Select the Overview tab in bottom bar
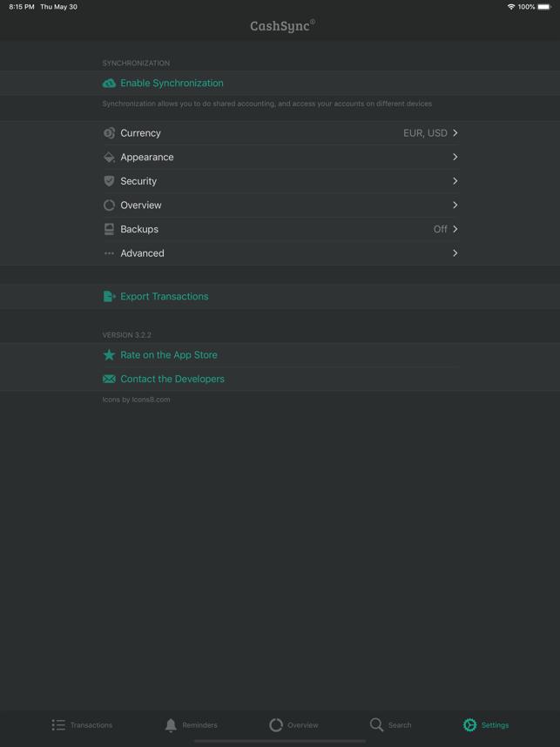560x747 pixels. tap(293, 725)
